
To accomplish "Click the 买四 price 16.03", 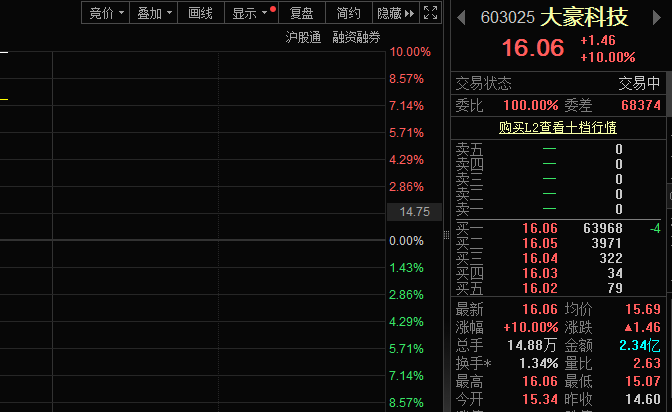I will tap(540, 273).
